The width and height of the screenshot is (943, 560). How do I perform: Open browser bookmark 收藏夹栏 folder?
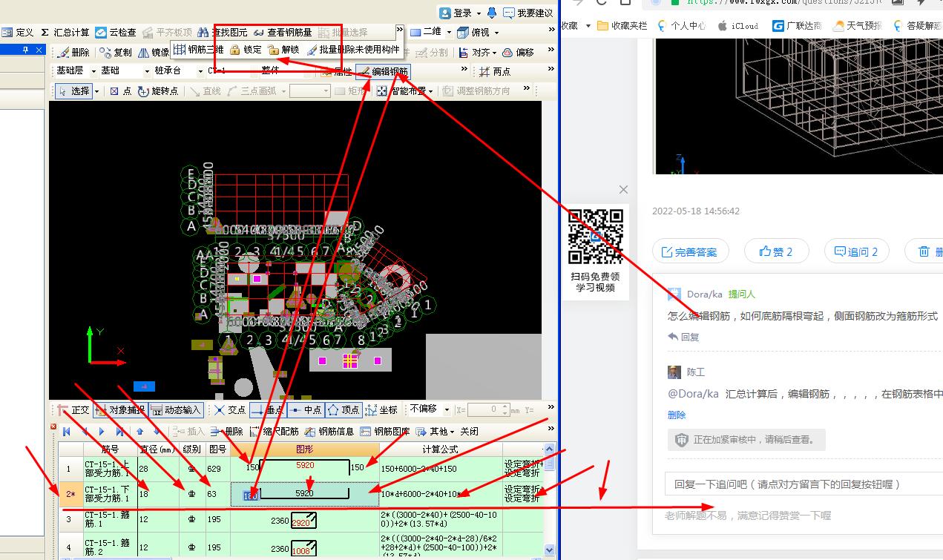pos(622,25)
